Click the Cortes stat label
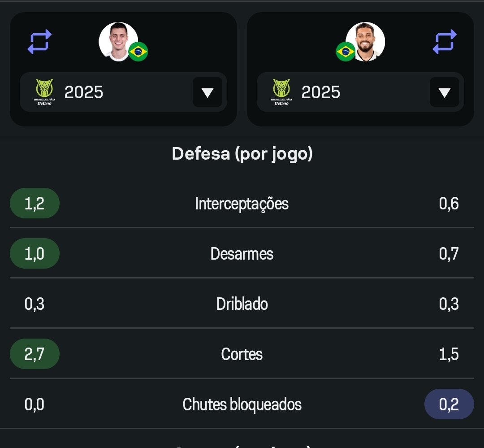 pos(242,354)
